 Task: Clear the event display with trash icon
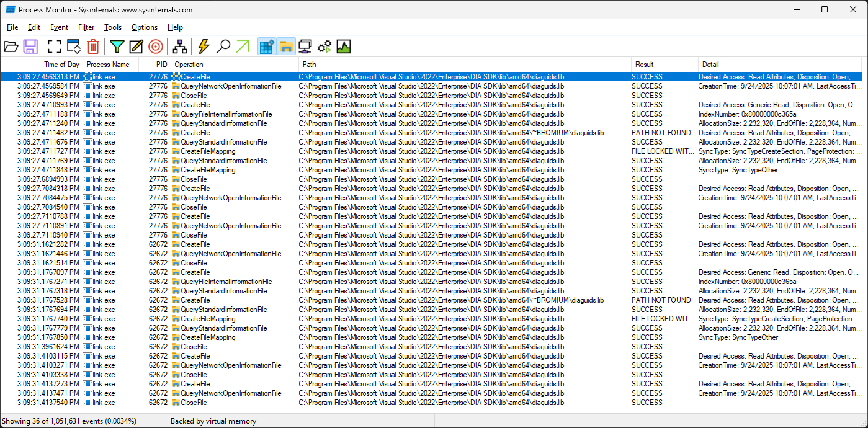93,47
